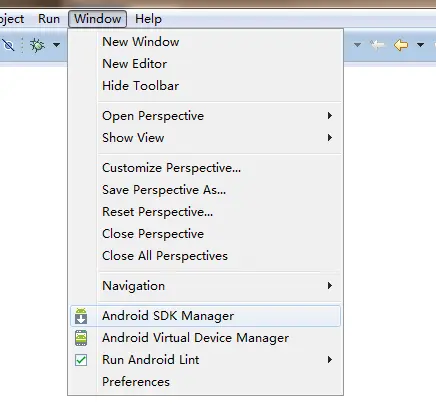Expand the Show View submenu arrow
Image resolution: width=436 pixels, height=407 pixels.
pos(330,138)
